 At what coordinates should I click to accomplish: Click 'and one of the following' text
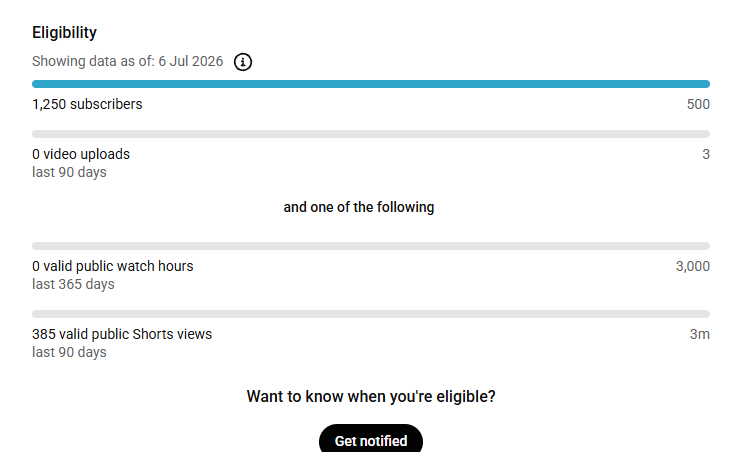(x=359, y=207)
